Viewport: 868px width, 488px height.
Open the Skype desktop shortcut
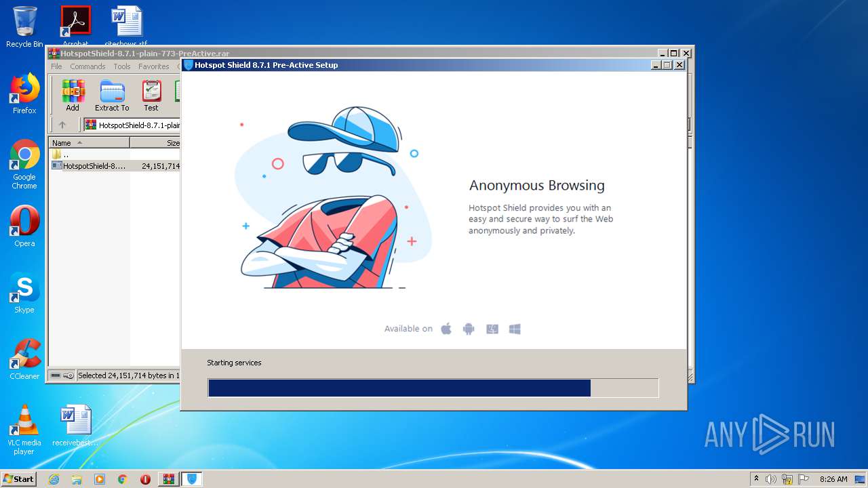pyautogui.click(x=24, y=293)
